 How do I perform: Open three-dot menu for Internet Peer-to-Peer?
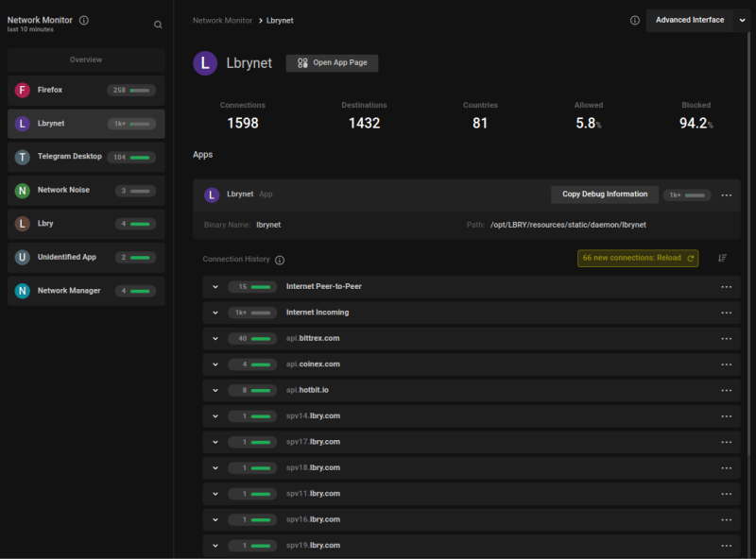(x=727, y=287)
